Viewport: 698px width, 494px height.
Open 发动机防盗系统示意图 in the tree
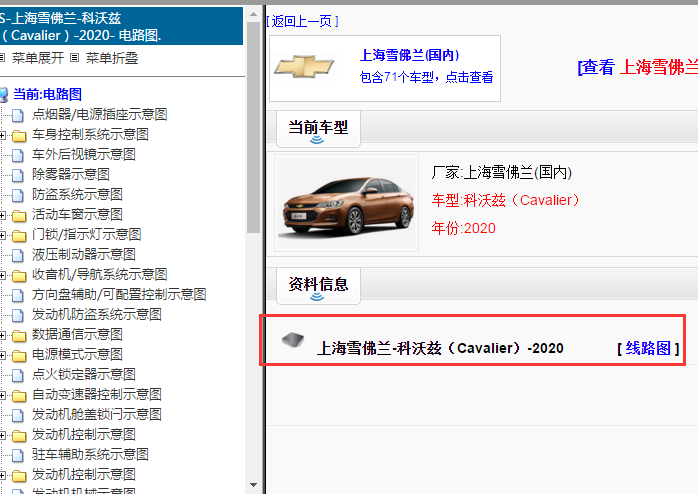click(97, 315)
